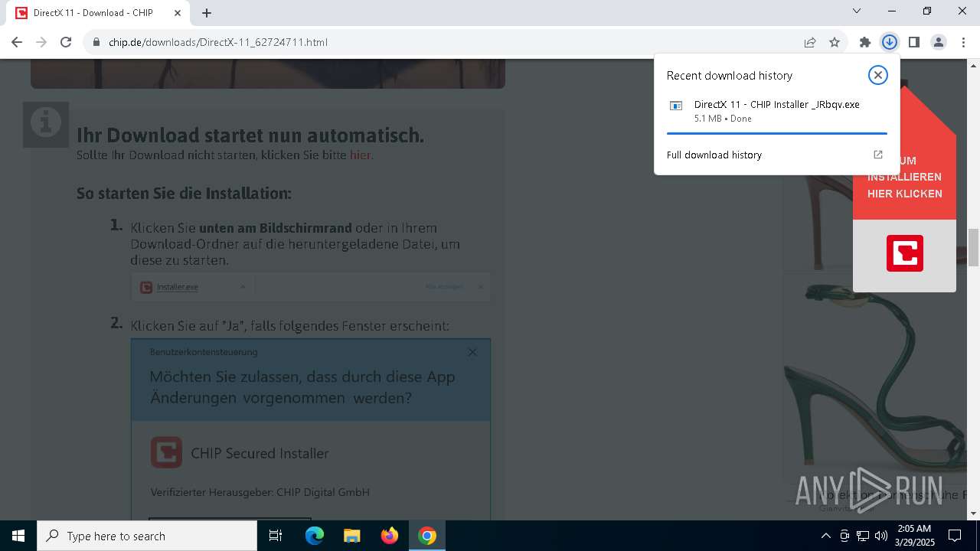Screen dimensions: 980x551
Task: Click the network tray icon
Action: (x=863, y=536)
